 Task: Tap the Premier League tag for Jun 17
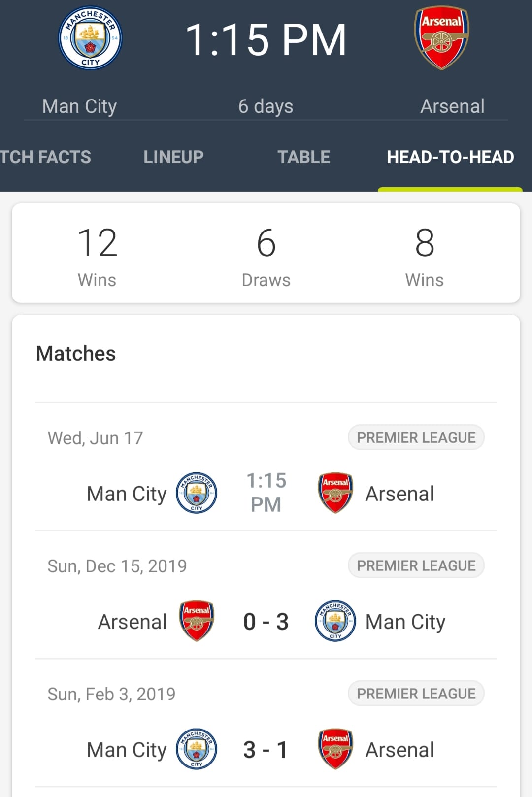pyautogui.click(x=416, y=437)
